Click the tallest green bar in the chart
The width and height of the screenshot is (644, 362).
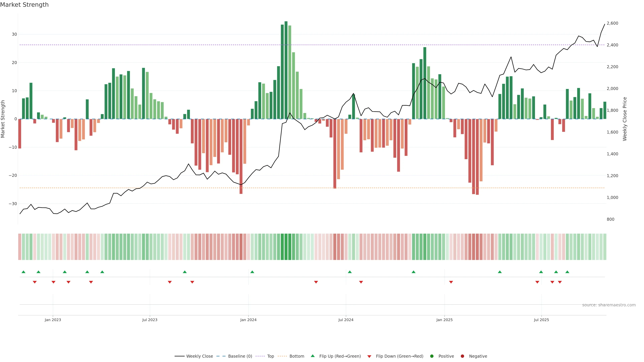(286, 70)
